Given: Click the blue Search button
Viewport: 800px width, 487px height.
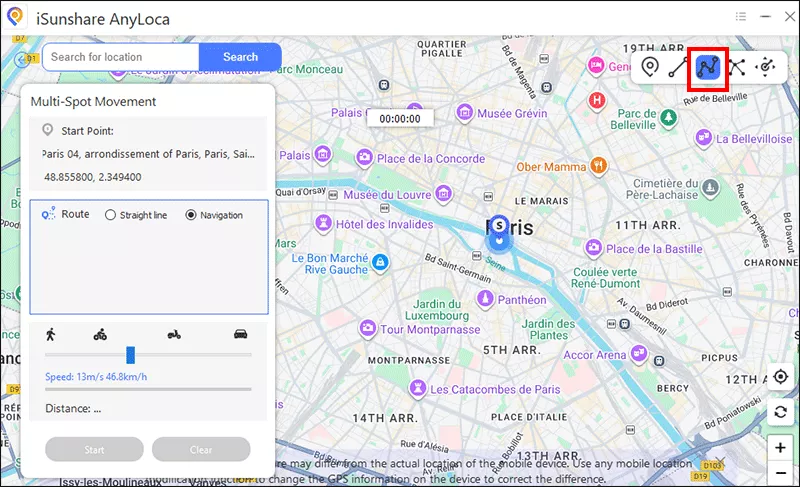Looking at the screenshot, I should click(240, 57).
